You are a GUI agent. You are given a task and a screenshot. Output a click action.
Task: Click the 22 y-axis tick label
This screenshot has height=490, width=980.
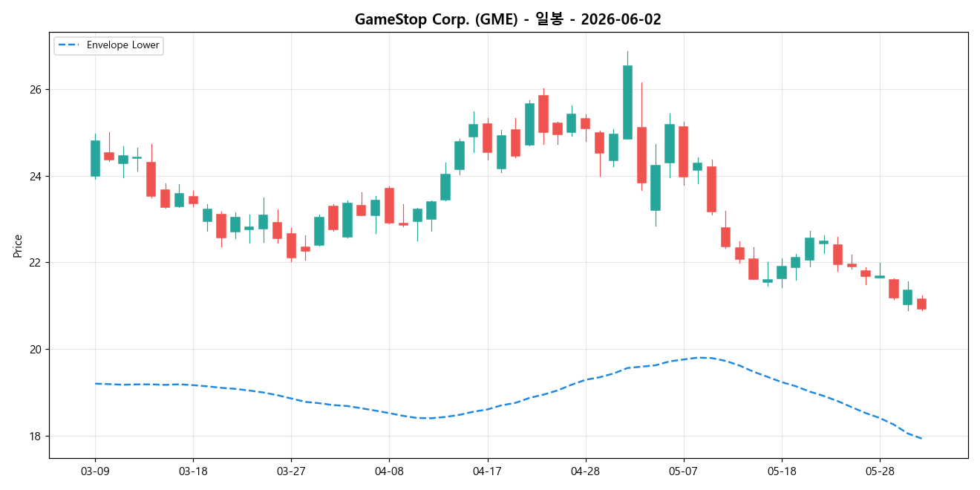click(36, 263)
